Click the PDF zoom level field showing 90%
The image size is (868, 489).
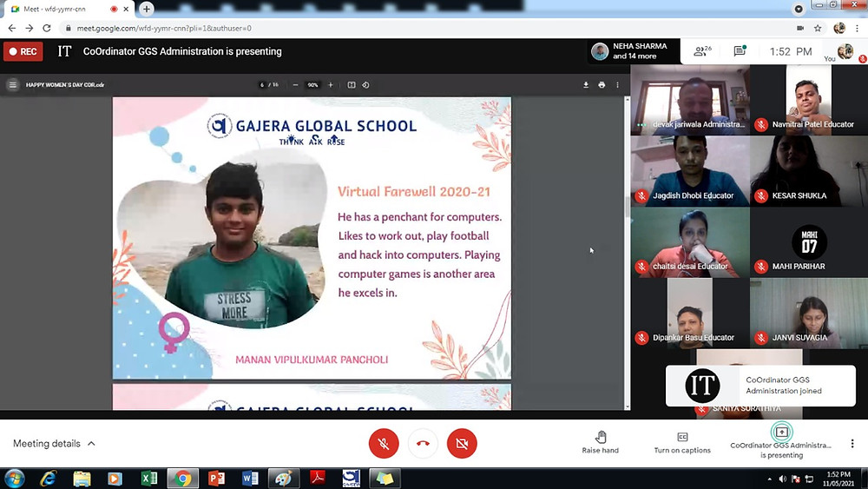click(312, 85)
